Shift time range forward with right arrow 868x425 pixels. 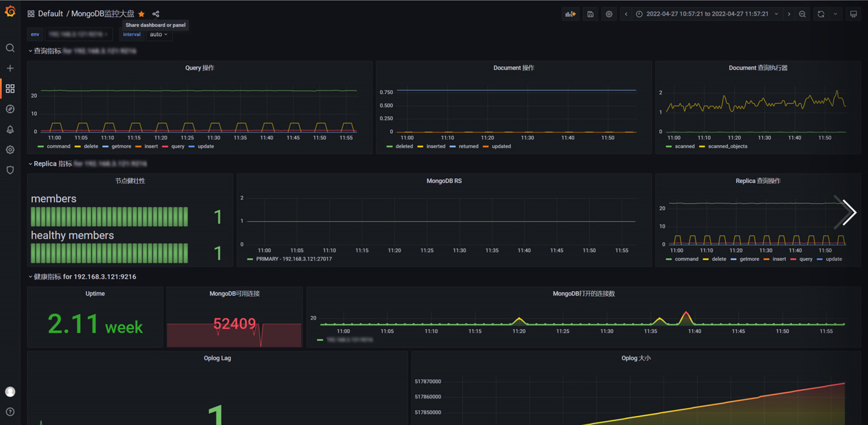[x=789, y=14]
